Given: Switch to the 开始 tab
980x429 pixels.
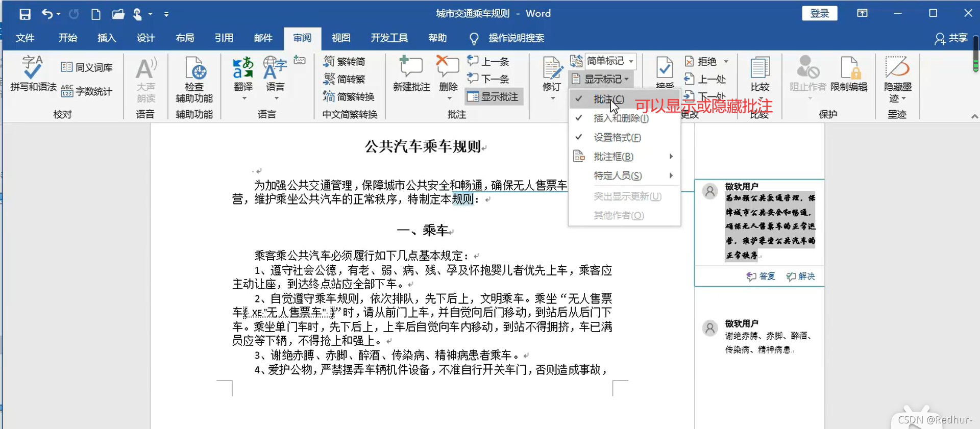Looking at the screenshot, I should pos(67,38).
